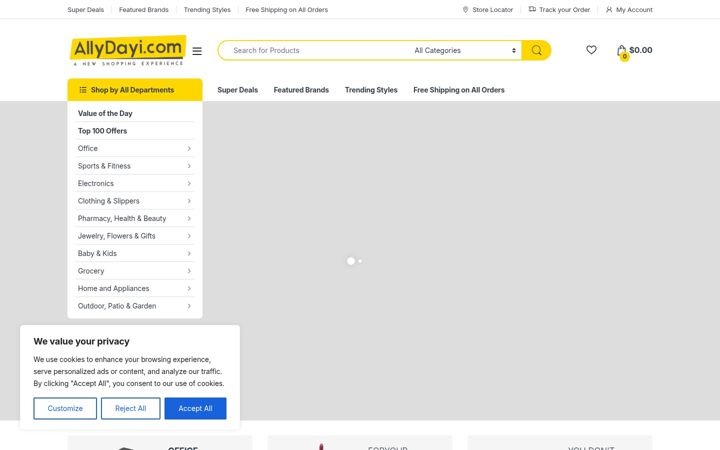Image resolution: width=720 pixels, height=450 pixels.
Task: Select Top 100 Offers menu item
Action: click(x=102, y=131)
